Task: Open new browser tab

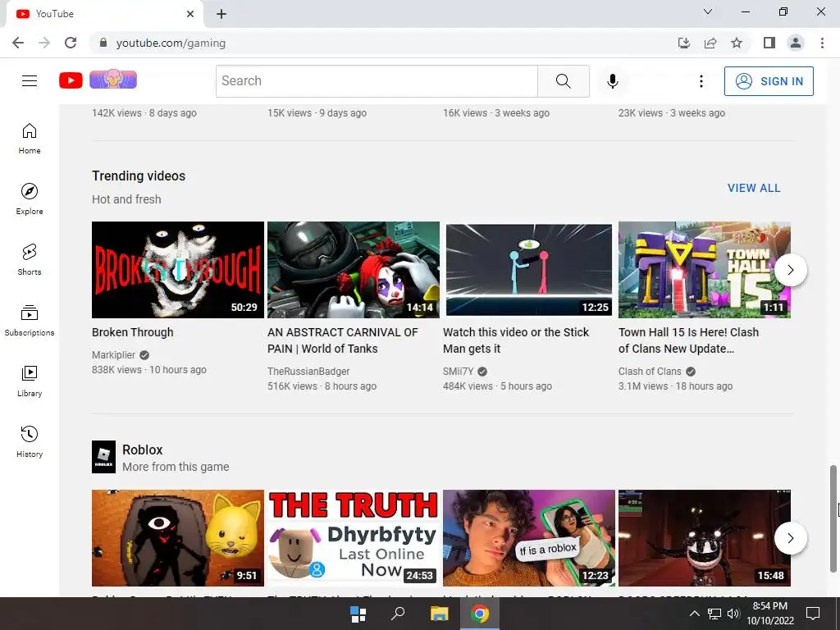Action: tap(221, 14)
